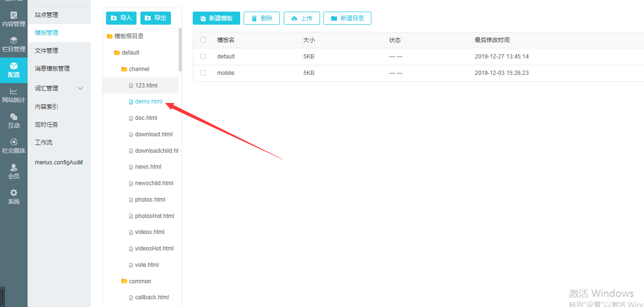Viewport: 644px width, 307px height.
Task: Click the 新建模板 button
Action: [216, 18]
